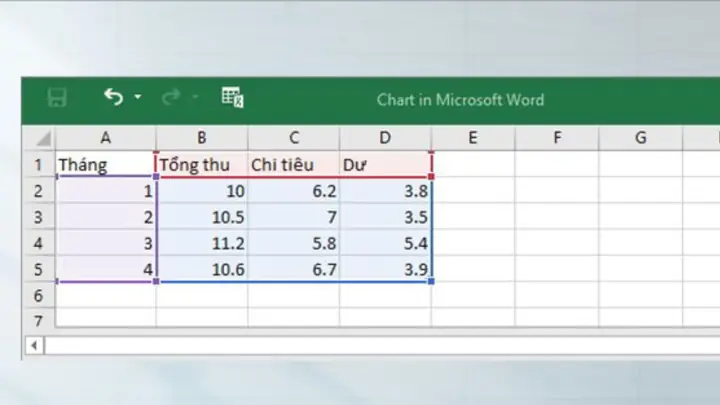
Task: Click the Chi tiêu header cell
Action: click(294, 164)
